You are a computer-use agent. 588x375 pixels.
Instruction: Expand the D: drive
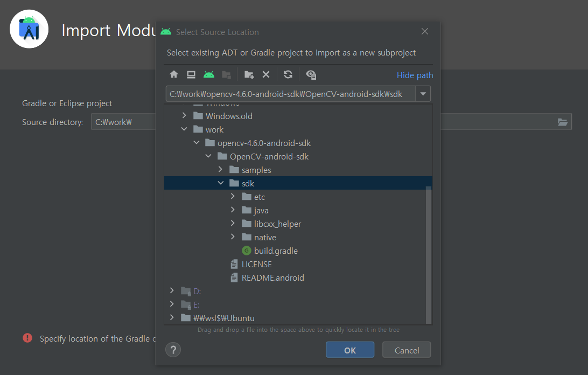click(172, 290)
